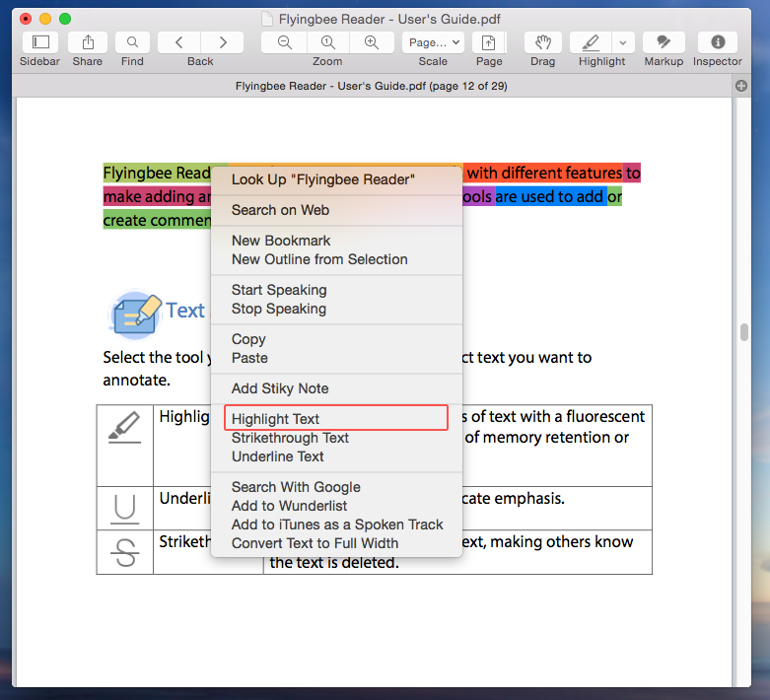This screenshot has width=770, height=700.
Task: Go back with the left chevron
Action: click(179, 42)
